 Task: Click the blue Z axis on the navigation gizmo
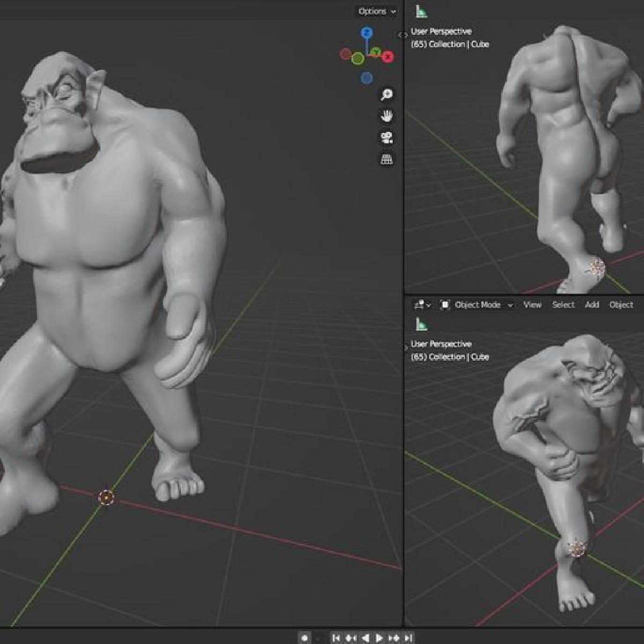coord(367,32)
